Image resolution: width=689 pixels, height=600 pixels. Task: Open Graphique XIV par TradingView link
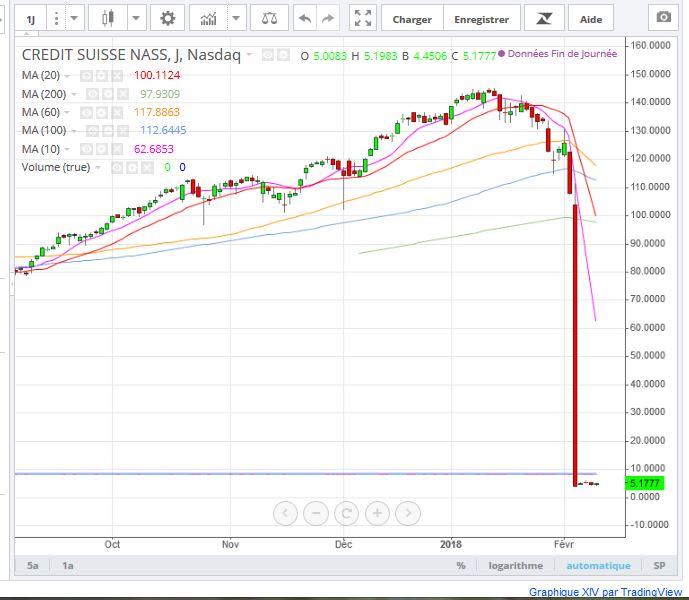pos(605,592)
